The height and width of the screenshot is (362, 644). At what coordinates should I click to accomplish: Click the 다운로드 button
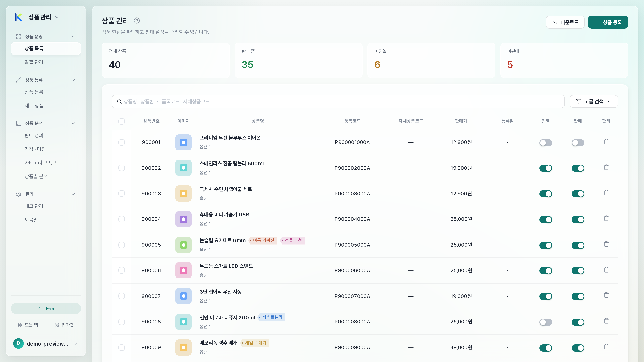565,22
